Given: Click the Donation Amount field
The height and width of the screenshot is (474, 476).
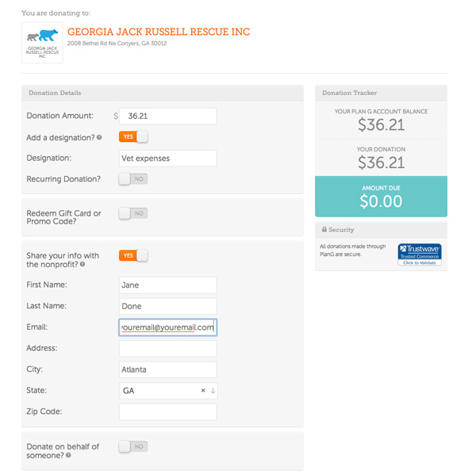Looking at the screenshot, I should (x=168, y=117).
